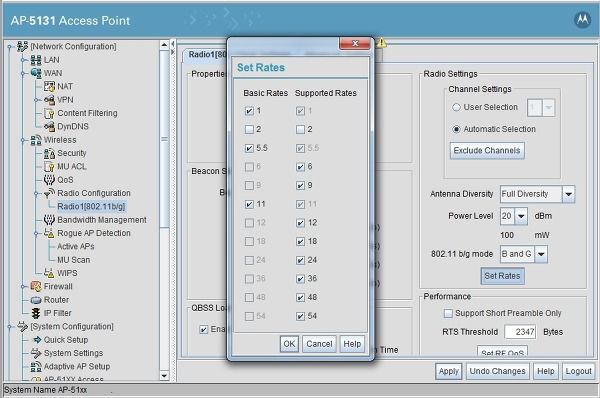The image size is (600, 398).
Task: Open the Power Level dropdown
Action: [521, 216]
